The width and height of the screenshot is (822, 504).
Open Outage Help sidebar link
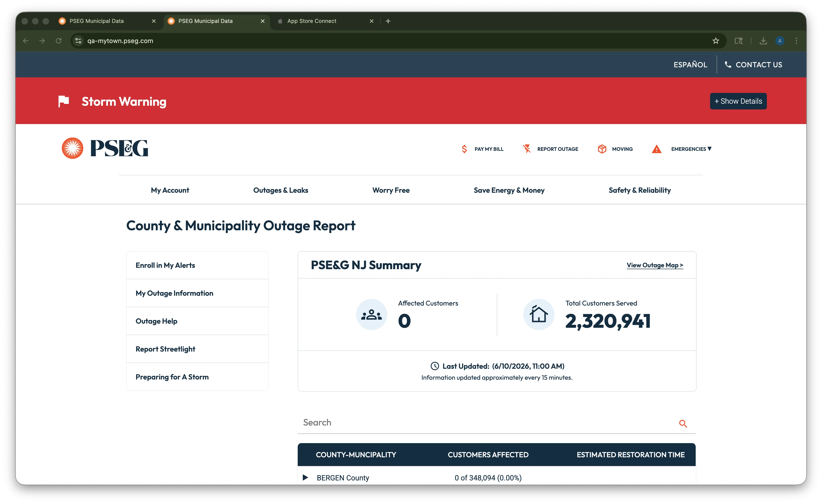pos(197,321)
